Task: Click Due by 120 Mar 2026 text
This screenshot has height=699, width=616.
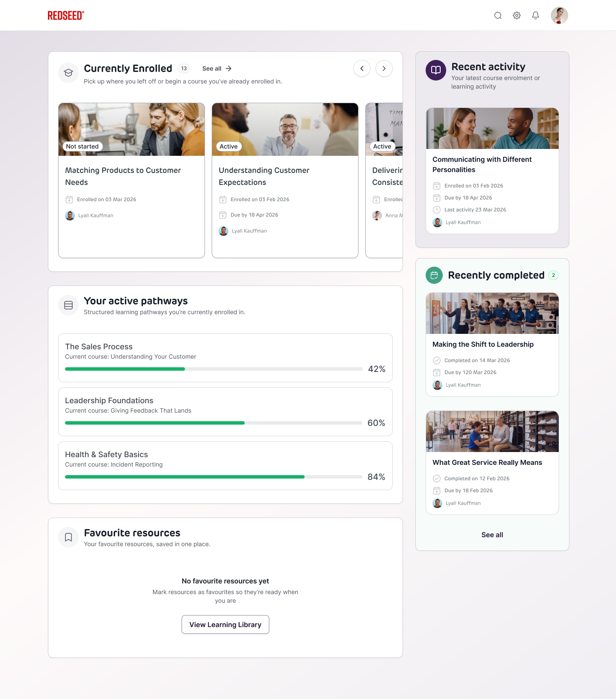Action: (471, 372)
